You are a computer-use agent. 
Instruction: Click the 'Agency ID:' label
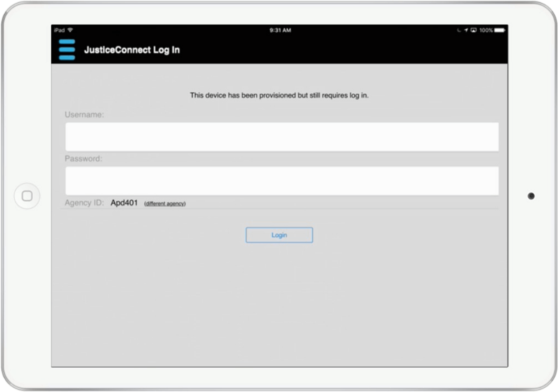tap(84, 203)
